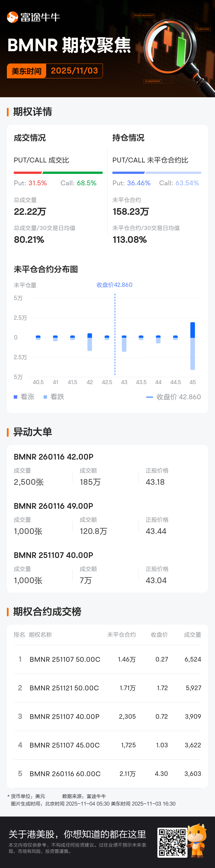Click the dashed closing price line label

pyautogui.click(x=114, y=285)
